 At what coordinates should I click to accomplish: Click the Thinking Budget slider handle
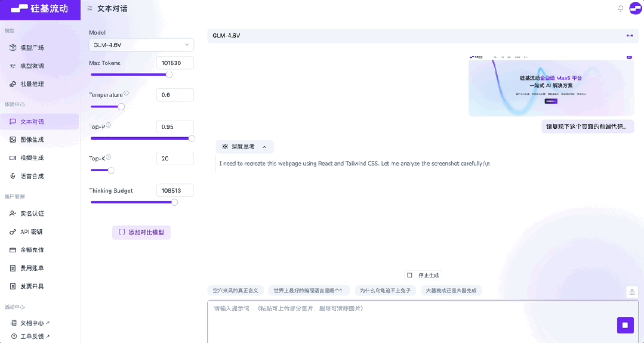coord(174,202)
